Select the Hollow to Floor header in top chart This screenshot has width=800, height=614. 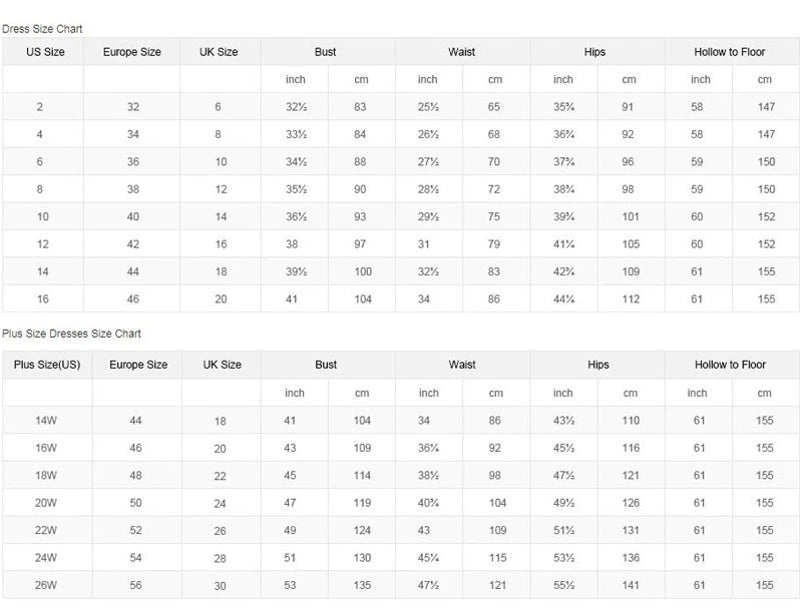click(730, 52)
